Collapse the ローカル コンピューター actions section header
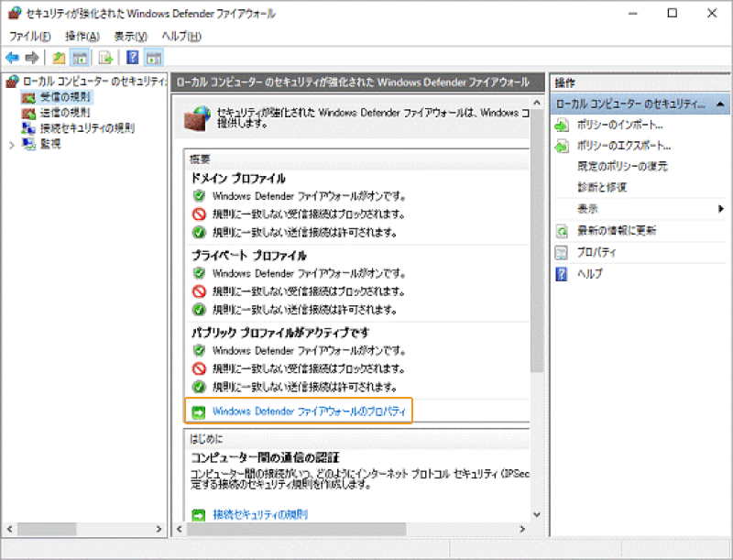This screenshot has height=560, width=733. [x=720, y=104]
